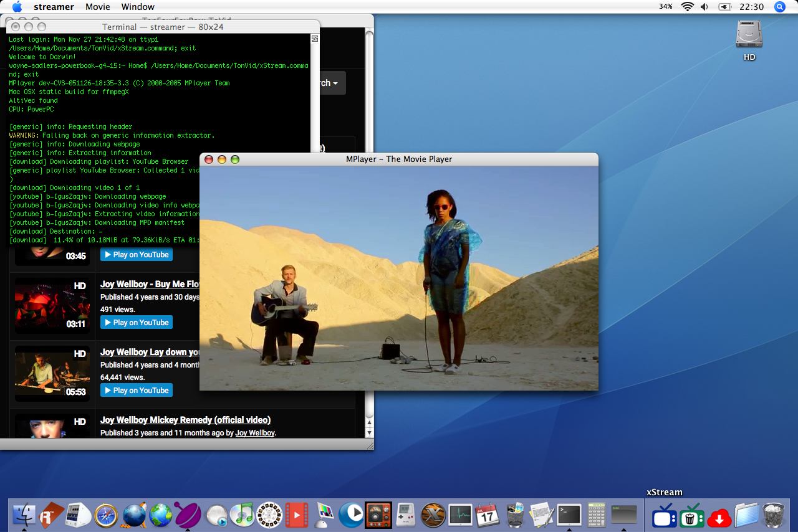Image resolution: width=798 pixels, height=532 pixels.
Task: Open the purple satellite dish app
Action: (x=188, y=515)
